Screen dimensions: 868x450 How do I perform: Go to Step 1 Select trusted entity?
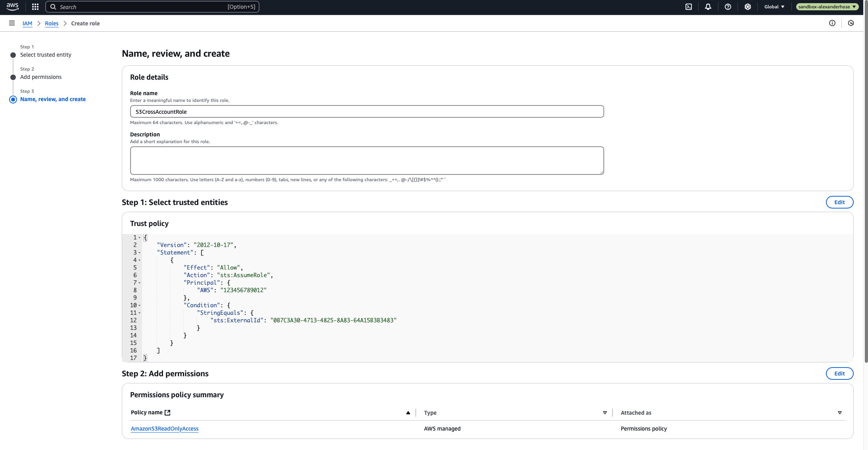pyautogui.click(x=46, y=55)
